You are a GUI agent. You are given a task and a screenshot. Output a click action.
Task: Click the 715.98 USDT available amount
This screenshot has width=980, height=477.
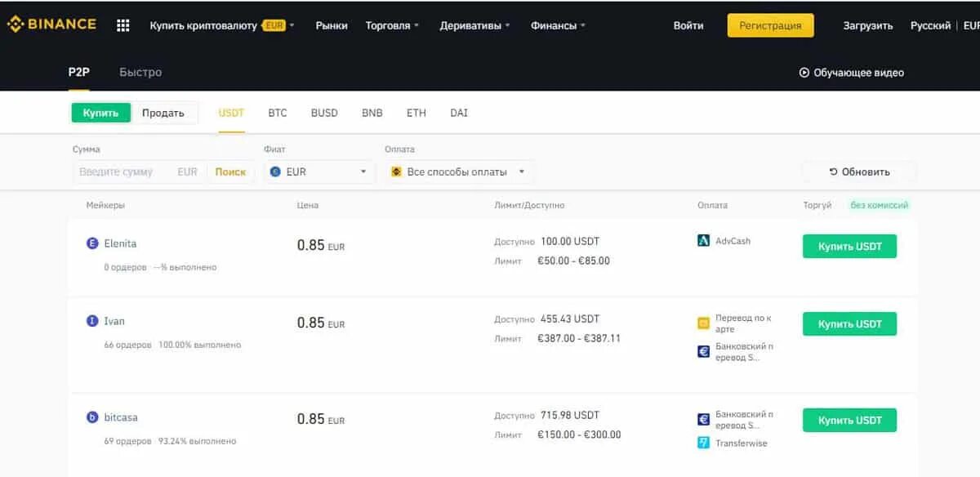point(570,415)
